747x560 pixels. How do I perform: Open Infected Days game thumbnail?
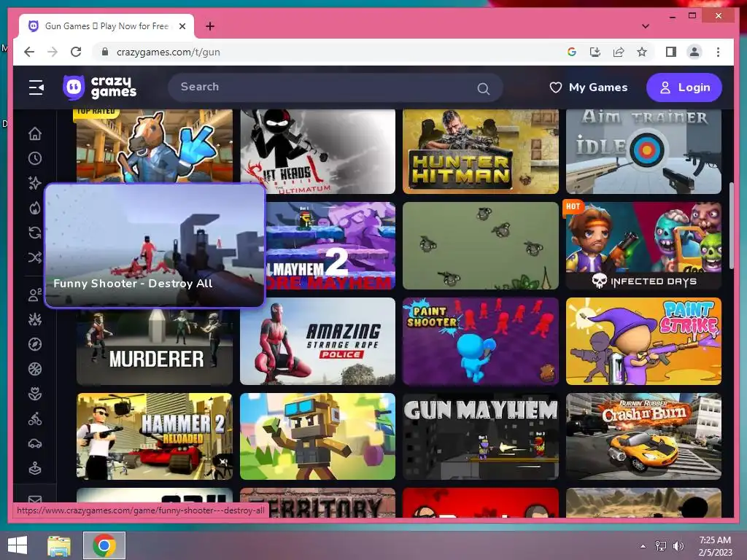coord(643,246)
